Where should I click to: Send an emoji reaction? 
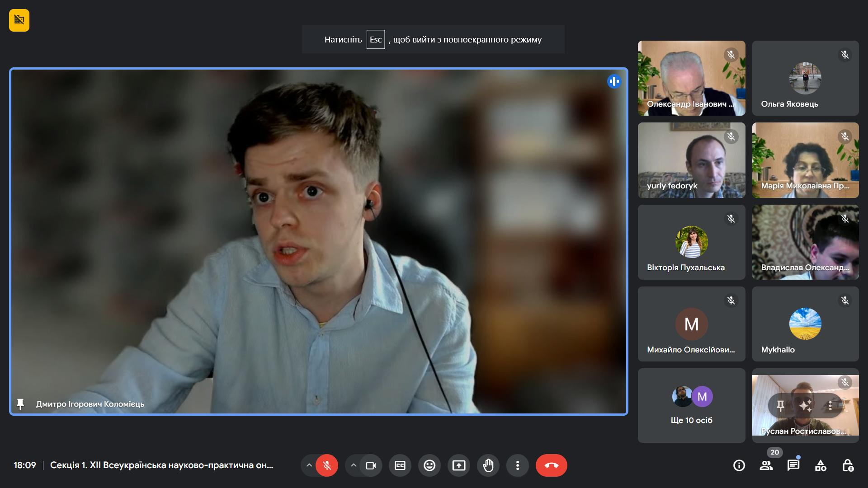429,465
